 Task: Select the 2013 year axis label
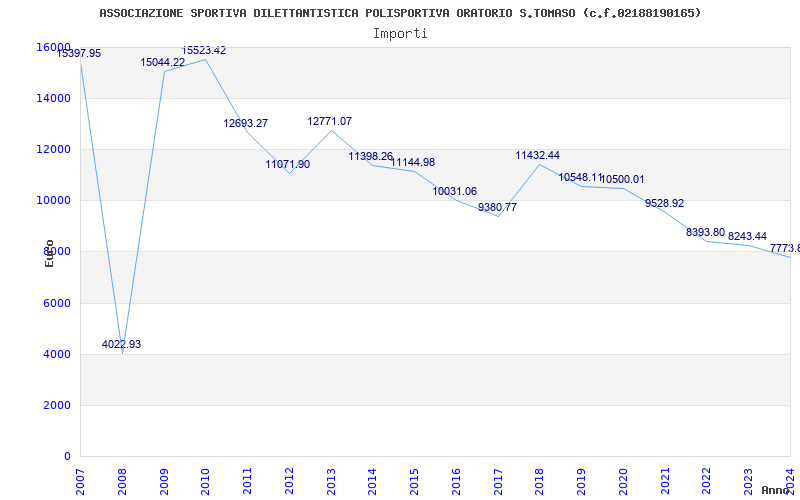point(331,481)
